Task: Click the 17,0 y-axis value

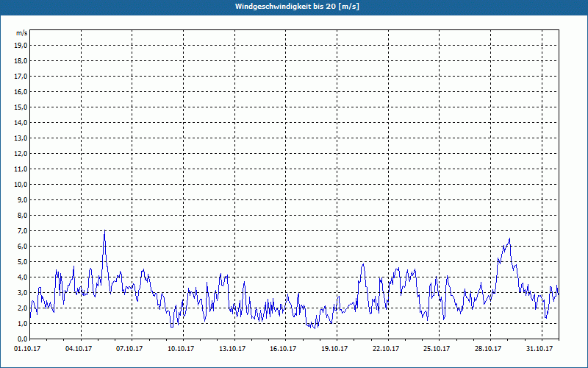Action: pyautogui.click(x=21, y=77)
